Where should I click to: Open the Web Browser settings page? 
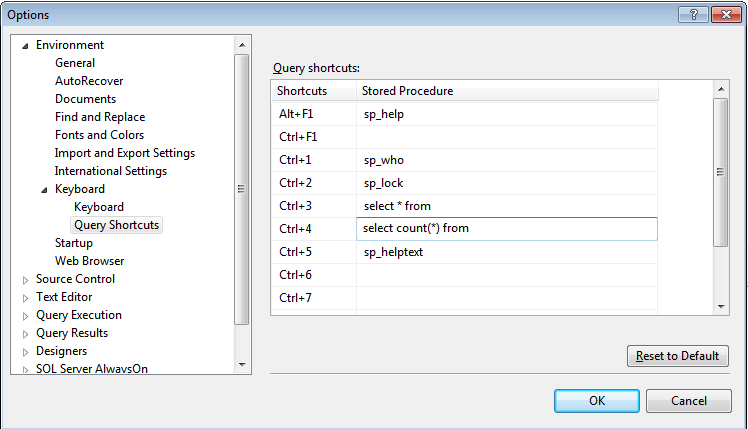coord(89,261)
